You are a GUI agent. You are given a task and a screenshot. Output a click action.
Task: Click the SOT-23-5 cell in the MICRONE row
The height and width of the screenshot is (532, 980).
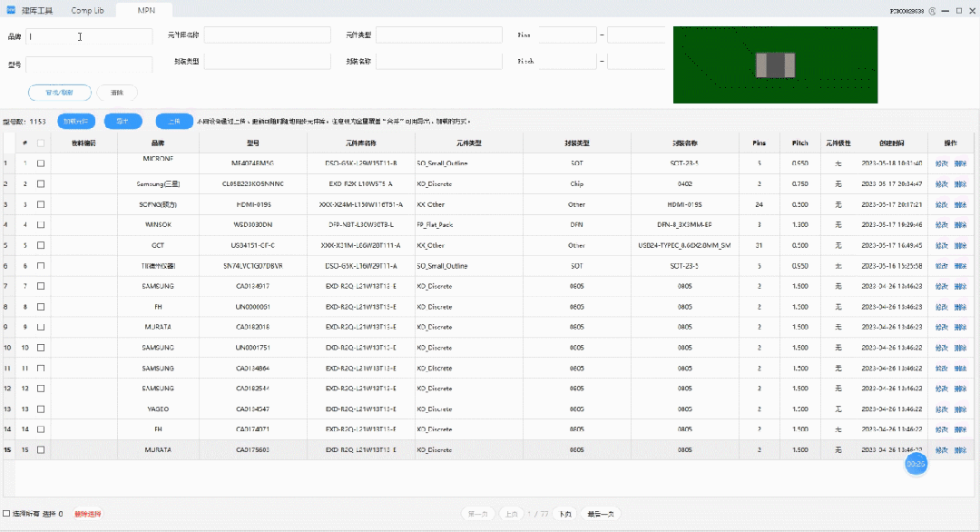click(684, 163)
